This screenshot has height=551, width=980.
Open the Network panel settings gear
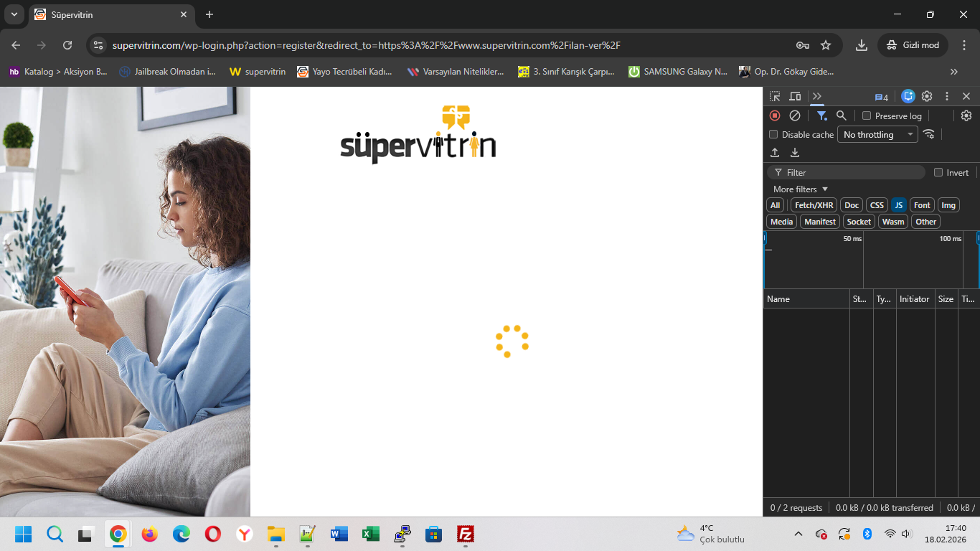[966, 116]
